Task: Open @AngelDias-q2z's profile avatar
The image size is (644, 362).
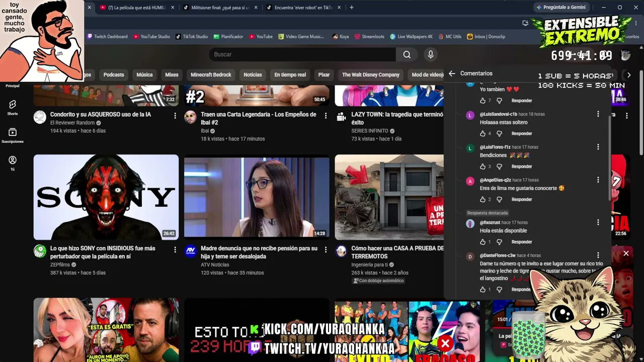Action: pyautogui.click(x=470, y=182)
